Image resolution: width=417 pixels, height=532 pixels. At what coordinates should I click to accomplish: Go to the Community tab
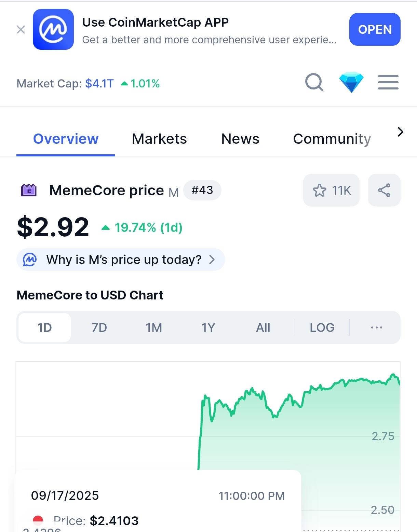point(332,139)
